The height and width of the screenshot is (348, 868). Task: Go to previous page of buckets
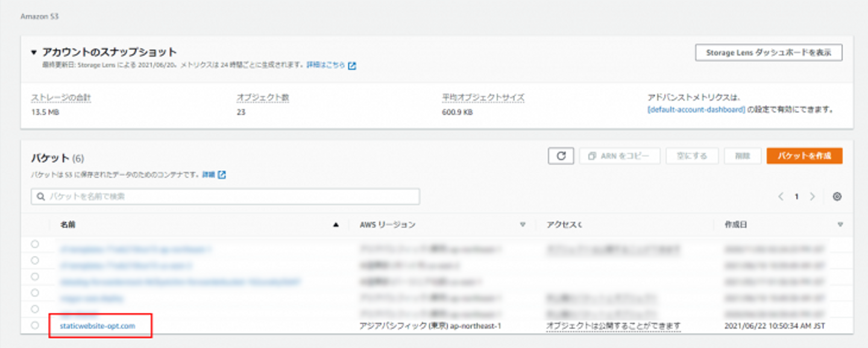click(x=781, y=196)
